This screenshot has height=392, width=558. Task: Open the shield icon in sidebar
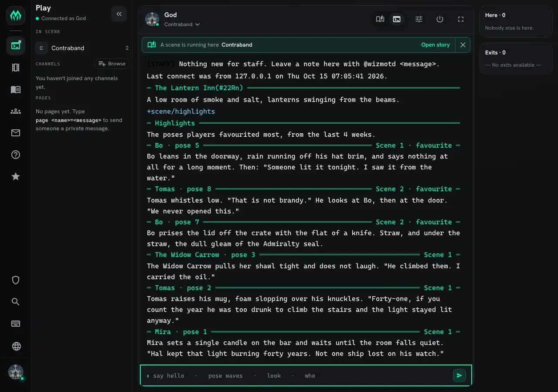(16, 280)
